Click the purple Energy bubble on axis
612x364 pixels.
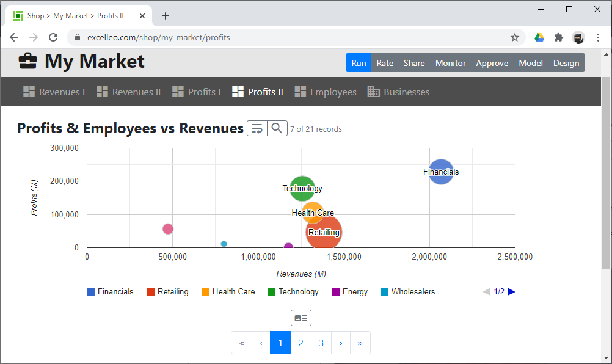coord(288,246)
